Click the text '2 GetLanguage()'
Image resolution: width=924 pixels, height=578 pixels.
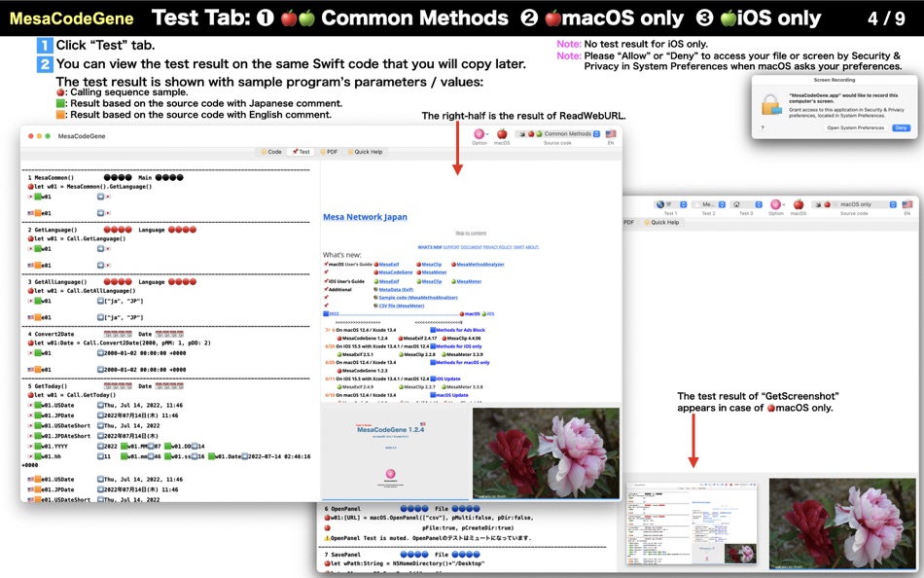click(x=54, y=230)
